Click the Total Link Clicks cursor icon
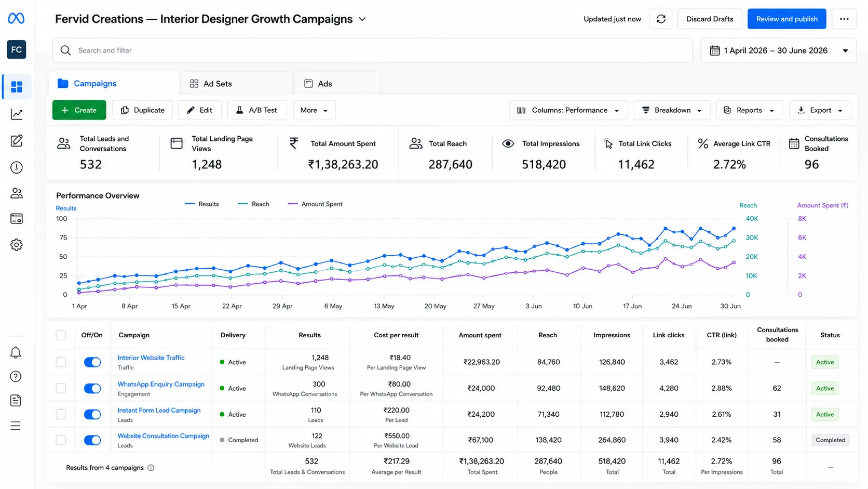Viewport: 868px width, 489px height. [608, 143]
